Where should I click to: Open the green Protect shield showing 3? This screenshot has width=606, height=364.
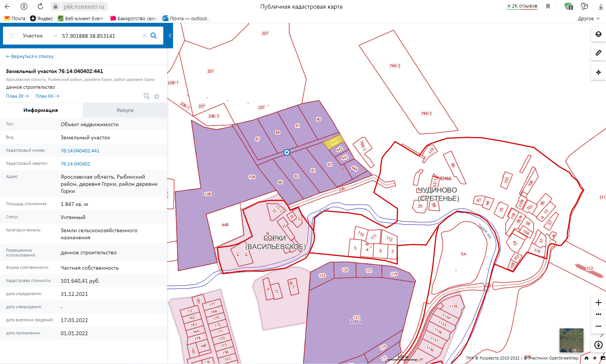[568, 6]
